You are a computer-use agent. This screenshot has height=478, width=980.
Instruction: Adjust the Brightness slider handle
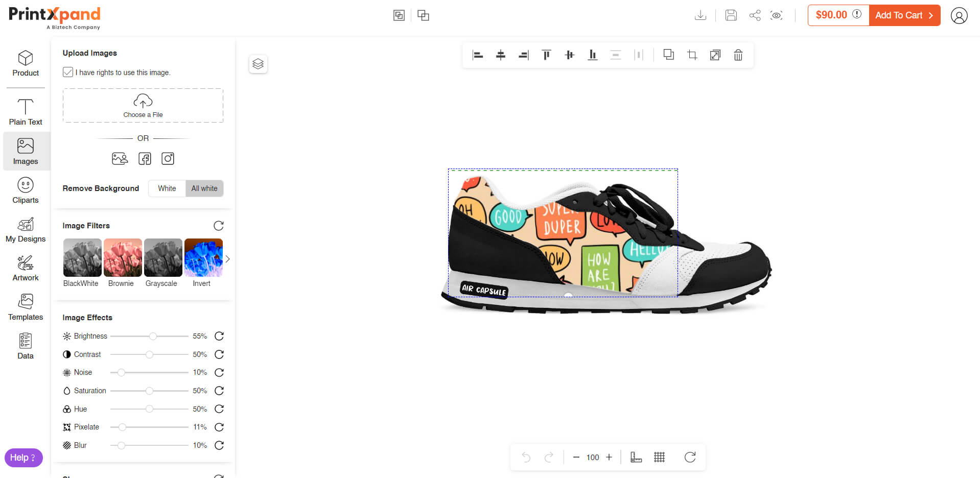click(153, 336)
